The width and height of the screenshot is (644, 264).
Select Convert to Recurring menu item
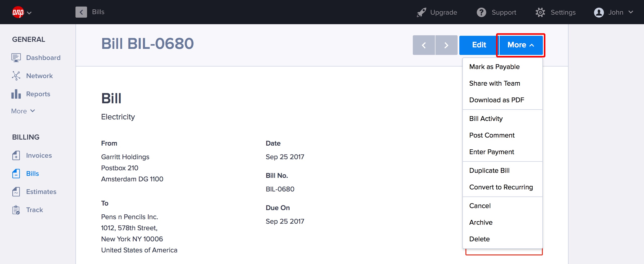pos(501,187)
